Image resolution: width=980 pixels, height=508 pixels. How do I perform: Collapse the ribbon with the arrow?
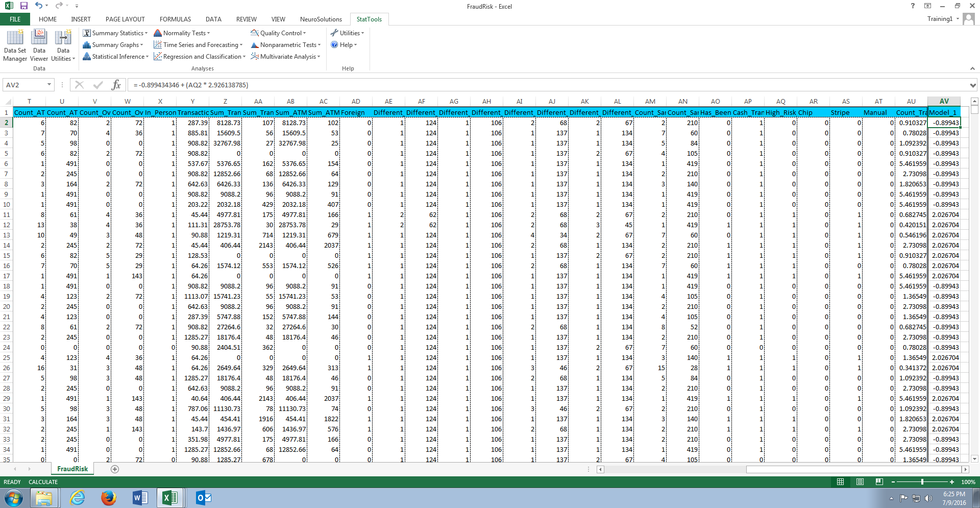click(972, 68)
